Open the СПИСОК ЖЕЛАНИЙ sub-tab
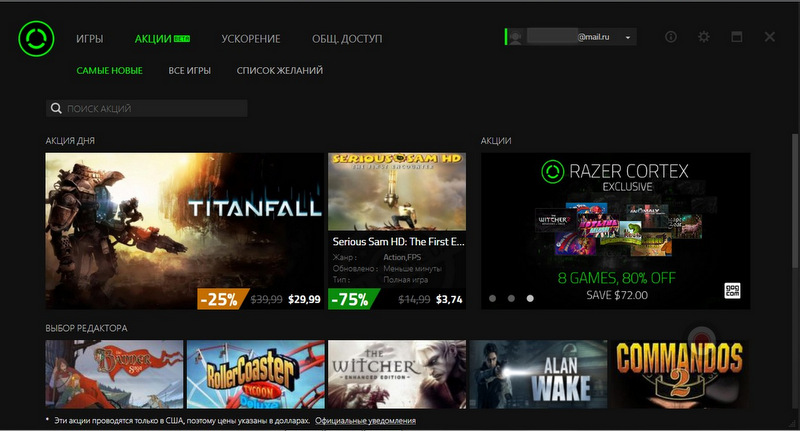This screenshot has width=800, height=431. pyautogui.click(x=280, y=70)
